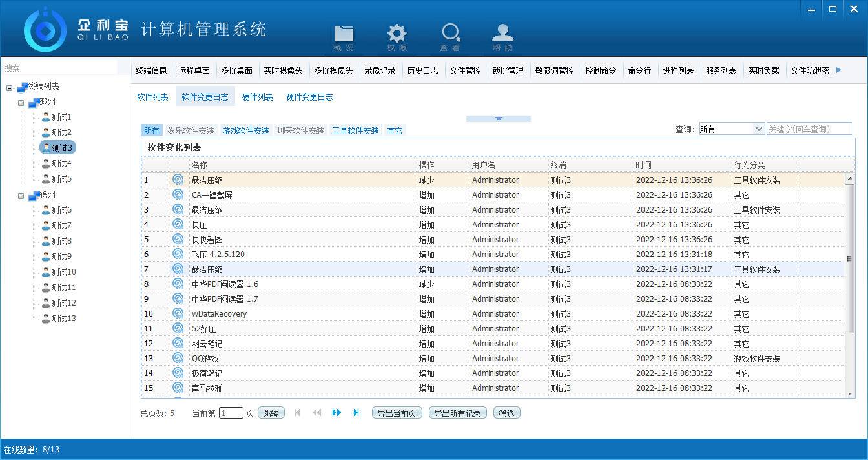The width and height of the screenshot is (868, 460).
Task: Open the 概况 overview icon
Action: pyautogui.click(x=344, y=37)
